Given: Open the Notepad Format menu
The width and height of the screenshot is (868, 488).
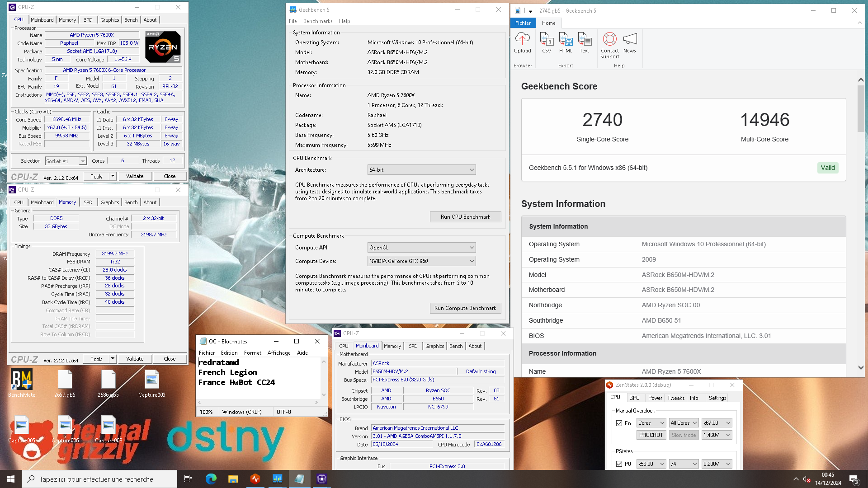Looking at the screenshot, I should click(x=252, y=353).
